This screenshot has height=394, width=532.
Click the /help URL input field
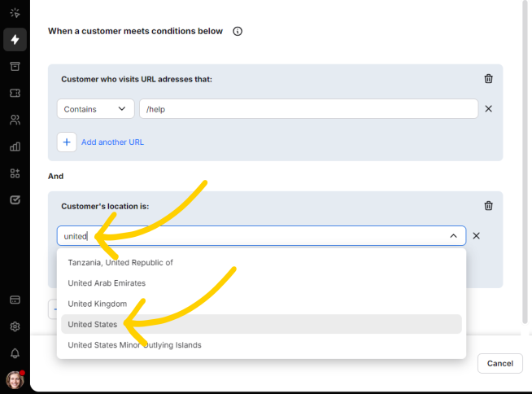tap(309, 109)
